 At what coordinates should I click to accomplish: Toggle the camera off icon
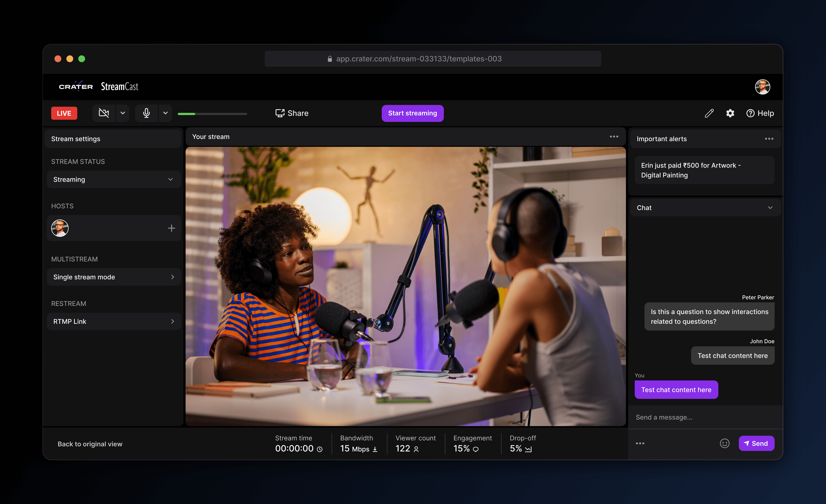coord(104,113)
